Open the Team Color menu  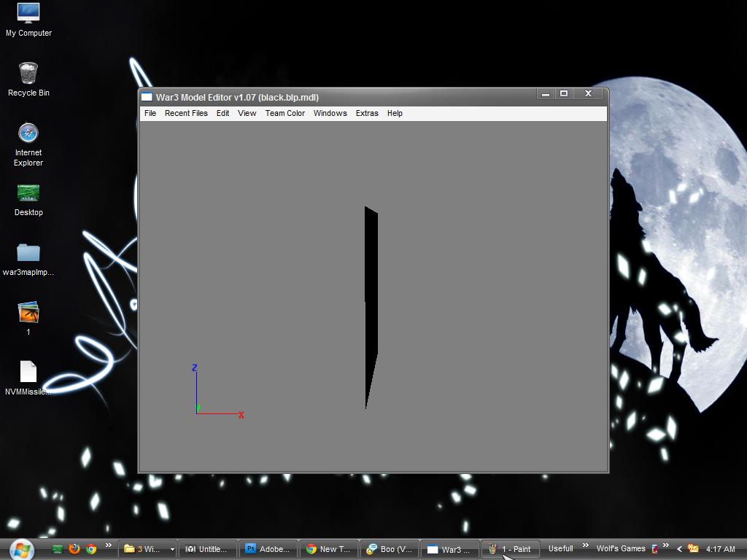(x=285, y=113)
